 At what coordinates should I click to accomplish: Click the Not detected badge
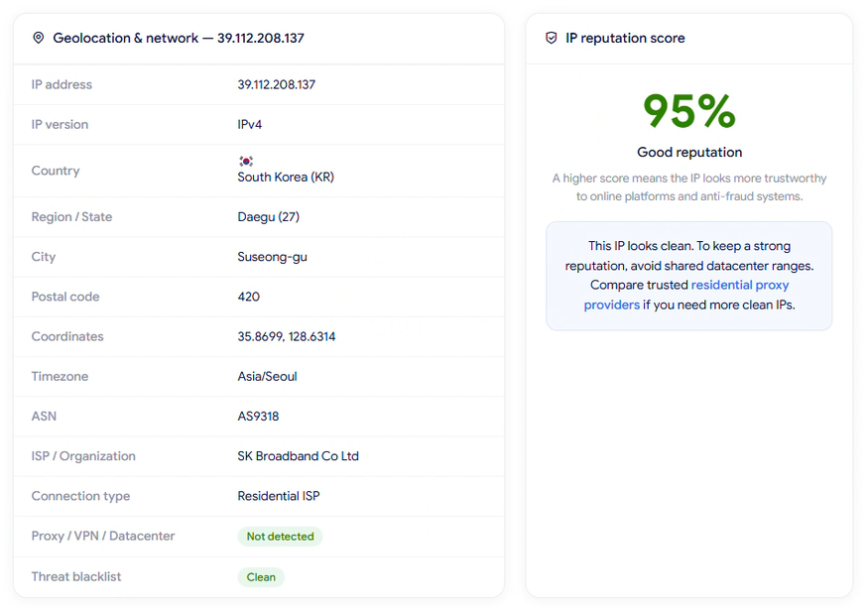pos(280,536)
